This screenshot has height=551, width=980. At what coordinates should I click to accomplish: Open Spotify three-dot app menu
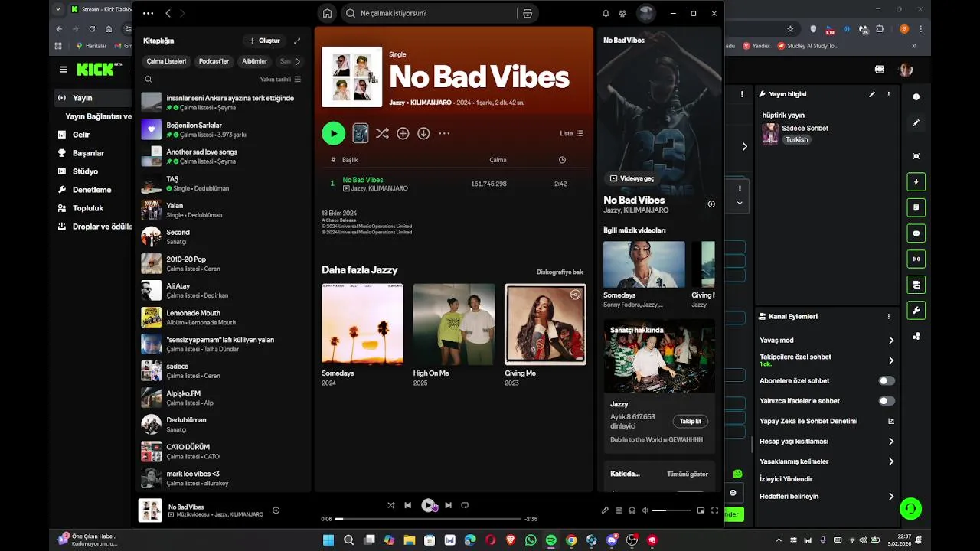tap(148, 13)
